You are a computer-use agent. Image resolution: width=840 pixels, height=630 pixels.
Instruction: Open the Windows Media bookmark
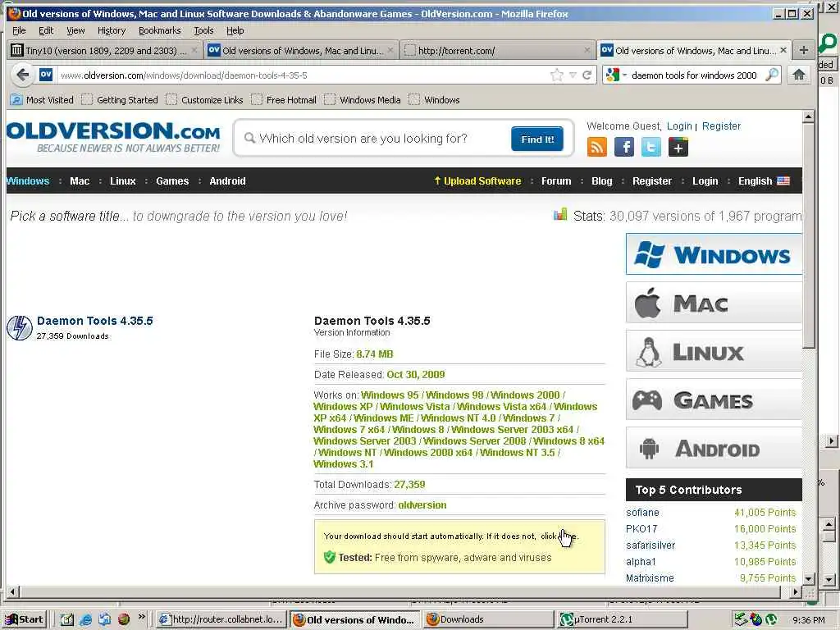[x=363, y=99]
